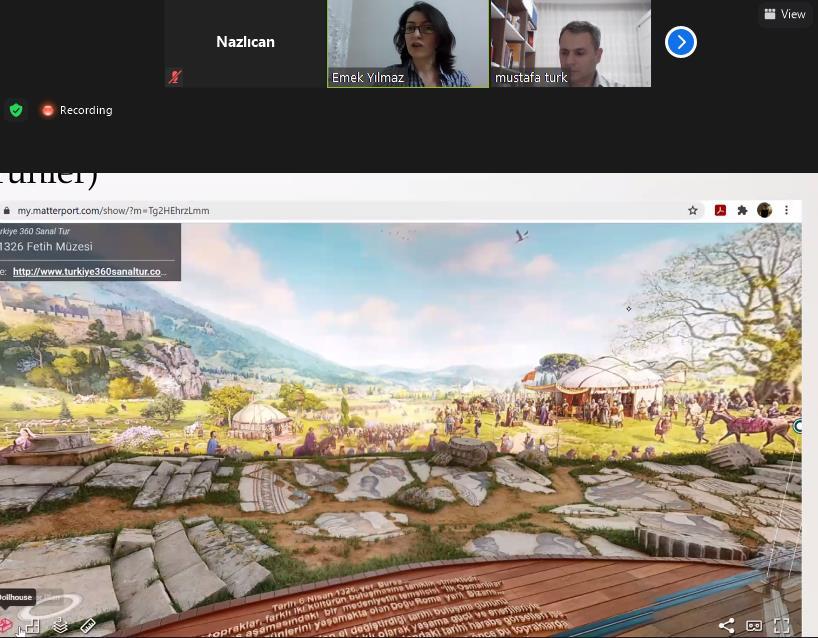Share the Matterport tour
Image resolution: width=818 pixels, height=638 pixels.
pos(726,625)
